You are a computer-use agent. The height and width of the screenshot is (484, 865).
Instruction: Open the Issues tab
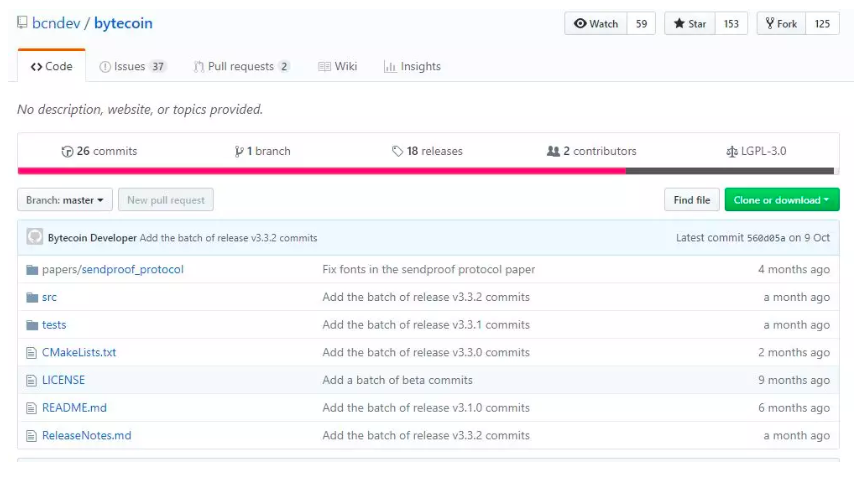tap(132, 66)
